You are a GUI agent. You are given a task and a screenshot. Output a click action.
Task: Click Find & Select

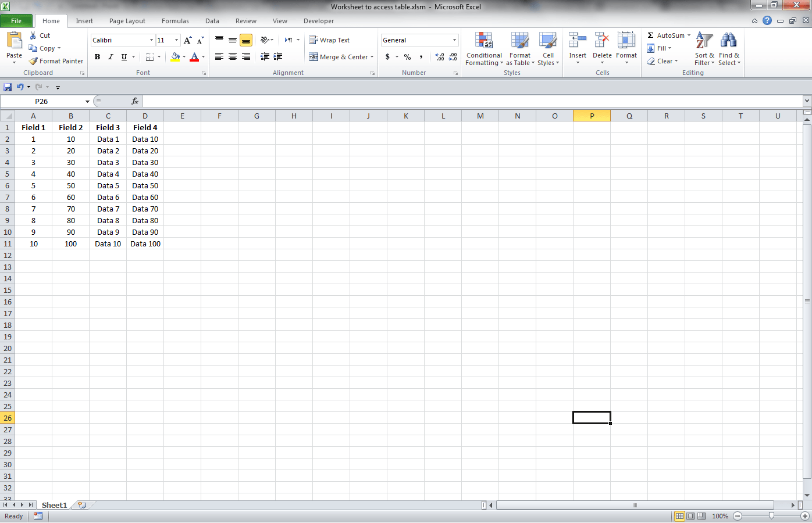click(x=729, y=49)
